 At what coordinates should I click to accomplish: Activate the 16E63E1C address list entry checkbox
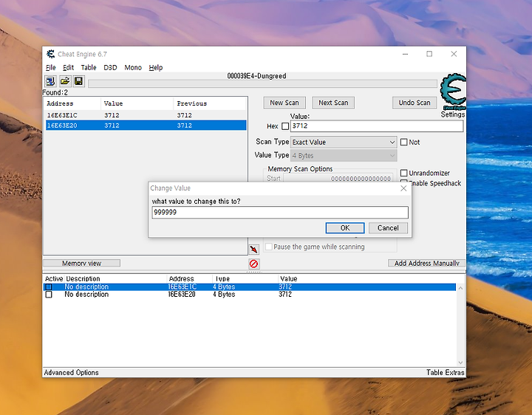pos(49,287)
